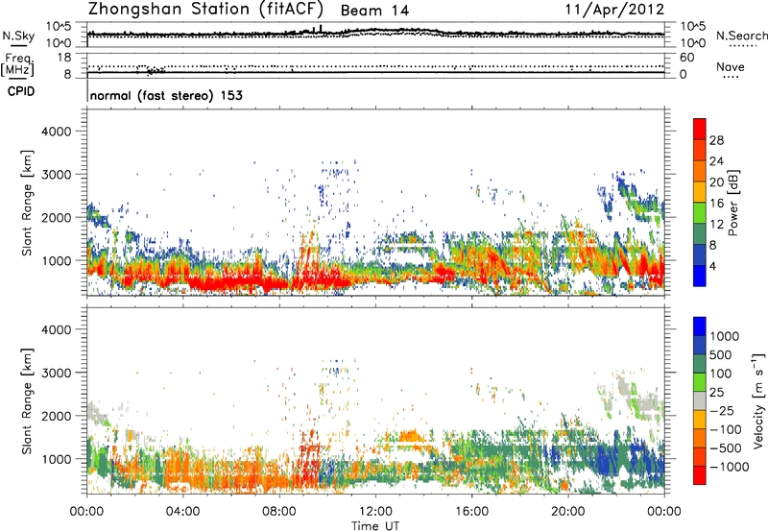Click the 'Nave' legend label
This screenshot has height=532, width=768.
pos(731,67)
